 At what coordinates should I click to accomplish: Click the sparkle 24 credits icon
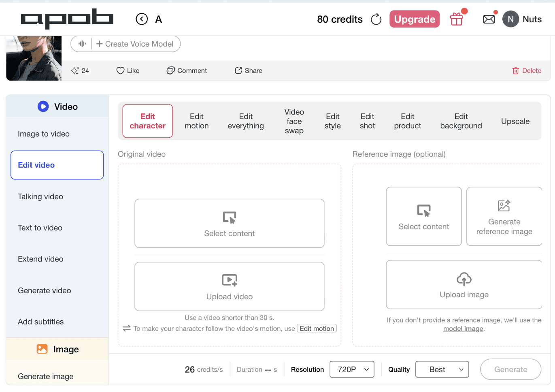(75, 70)
